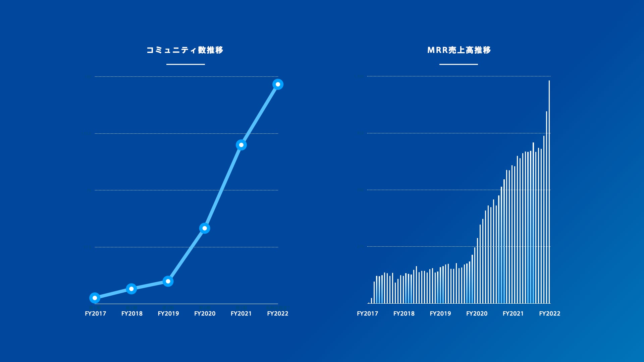
Task: Click the MRR売上高推移 chart title
Action: [x=459, y=50]
